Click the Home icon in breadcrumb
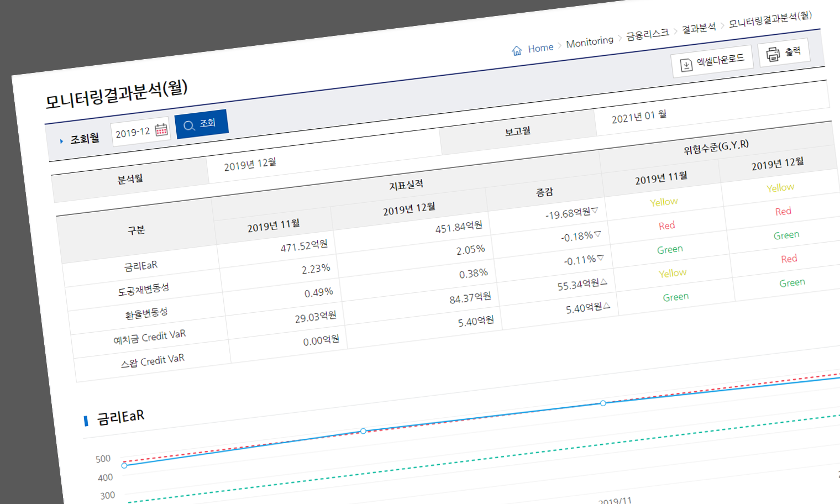The width and height of the screenshot is (840, 504). [x=517, y=51]
